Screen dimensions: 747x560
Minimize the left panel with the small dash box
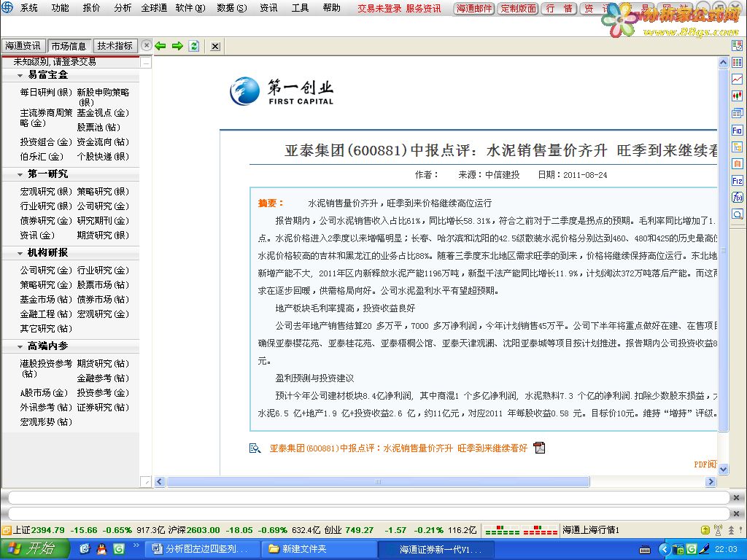click(x=146, y=63)
